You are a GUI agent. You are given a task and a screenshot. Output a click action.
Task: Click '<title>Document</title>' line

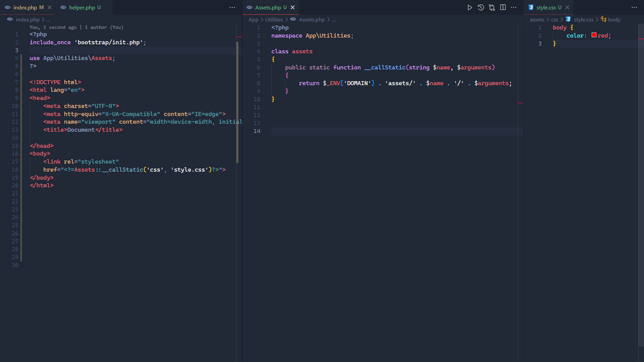(83, 130)
